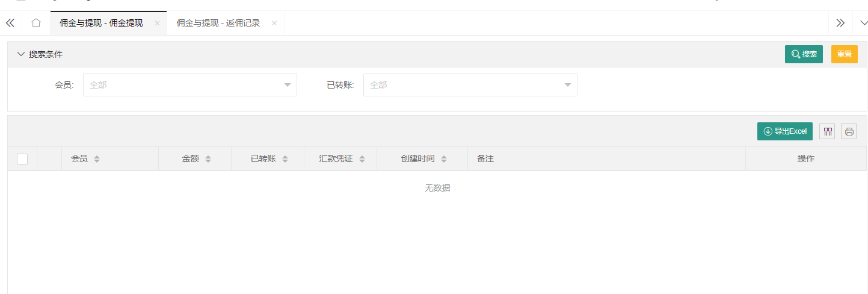
Task: Sort by 创建时间 column arrows
Action: click(x=444, y=159)
